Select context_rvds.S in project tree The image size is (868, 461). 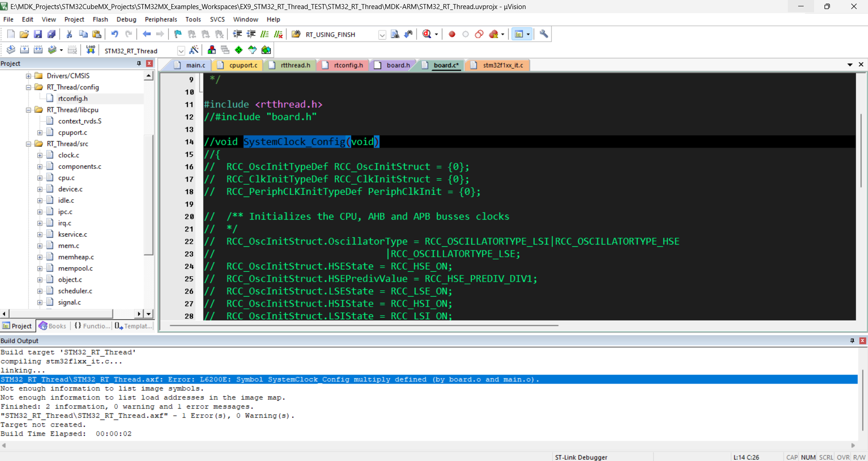pos(80,121)
